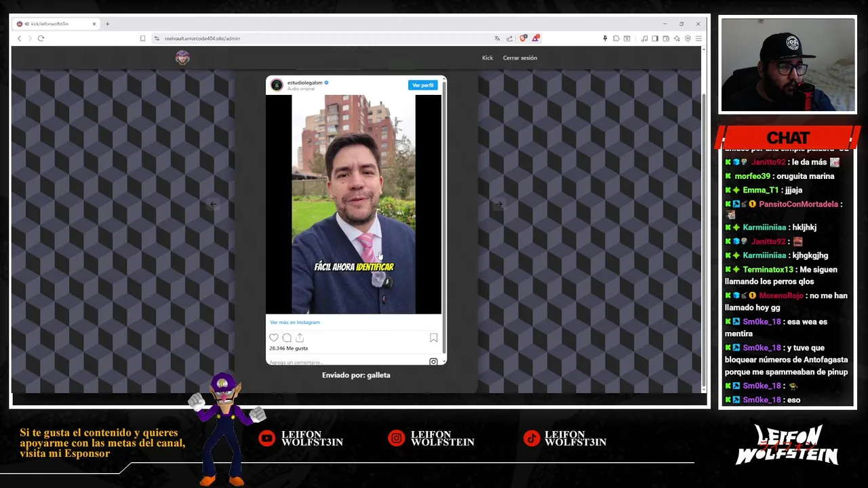Click the MorenoRojo chat username
The image size is (868, 488).
click(x=781, y=296)
